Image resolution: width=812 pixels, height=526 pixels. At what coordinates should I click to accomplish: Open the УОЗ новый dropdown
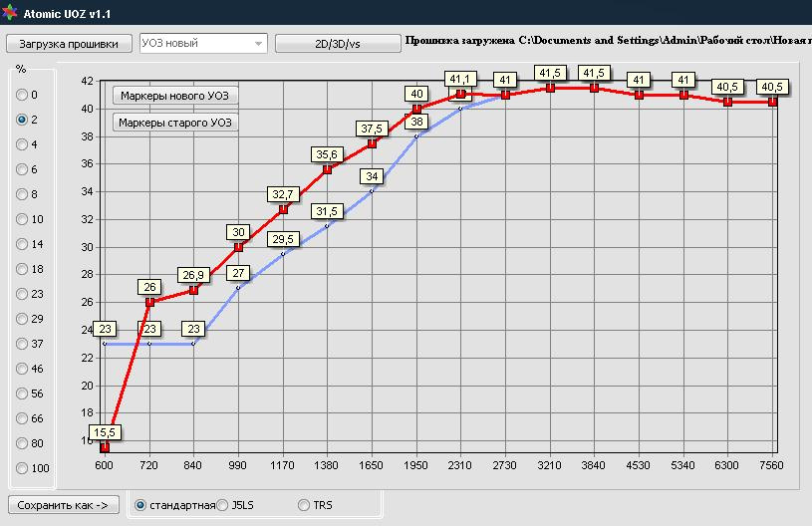(x=203, y=44)
